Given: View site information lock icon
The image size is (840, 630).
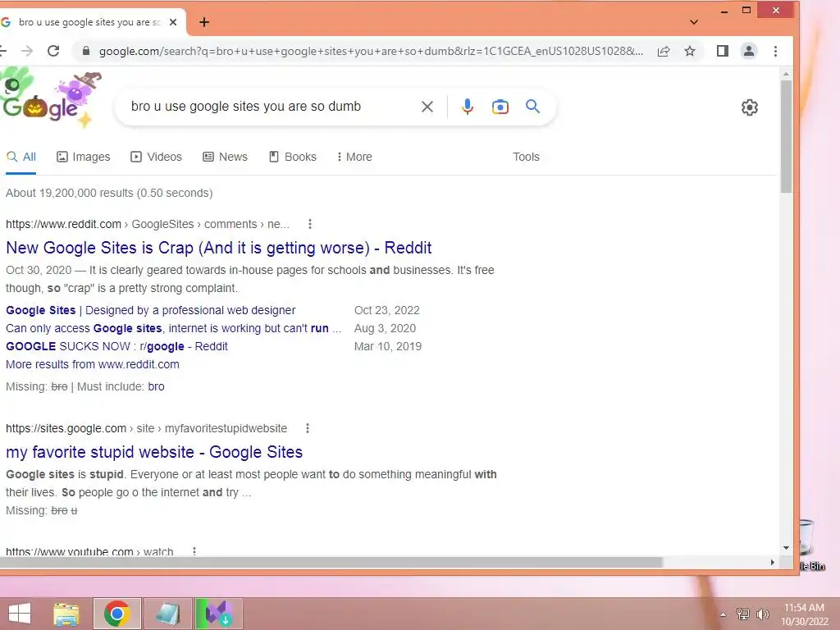Looking at the screenshot, I should (85, 51).
